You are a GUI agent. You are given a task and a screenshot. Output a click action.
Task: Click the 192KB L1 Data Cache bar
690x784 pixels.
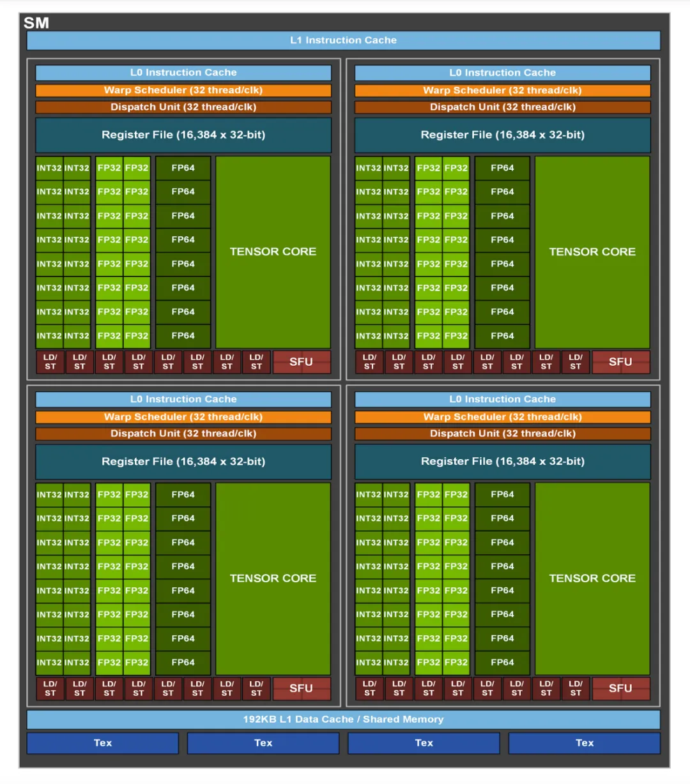click(343, 720)
